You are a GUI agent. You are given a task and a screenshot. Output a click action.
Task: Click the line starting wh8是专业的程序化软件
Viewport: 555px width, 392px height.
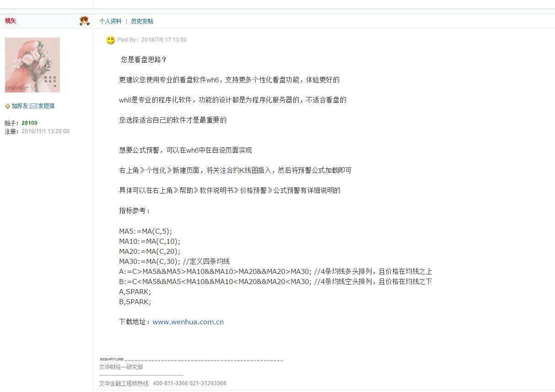tap(232, 100)
